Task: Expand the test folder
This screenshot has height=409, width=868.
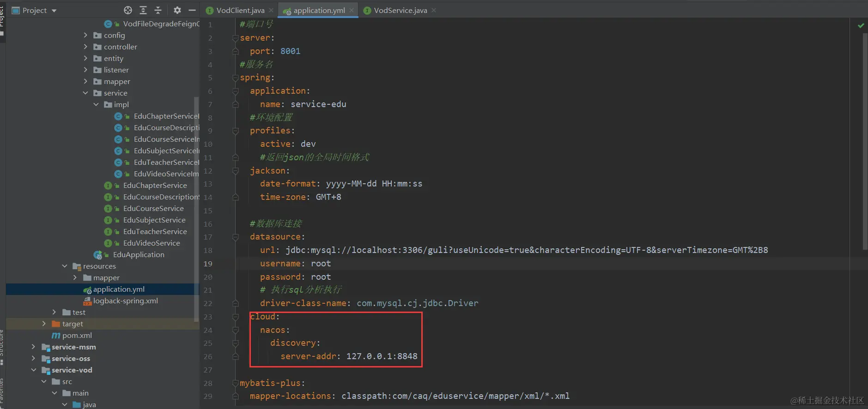Action: (x=54, y=312)
